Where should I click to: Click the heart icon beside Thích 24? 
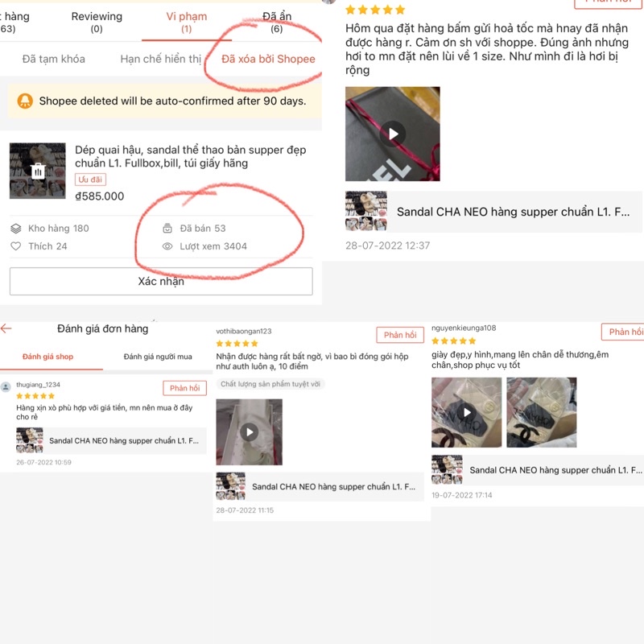(x=15, y=246)
